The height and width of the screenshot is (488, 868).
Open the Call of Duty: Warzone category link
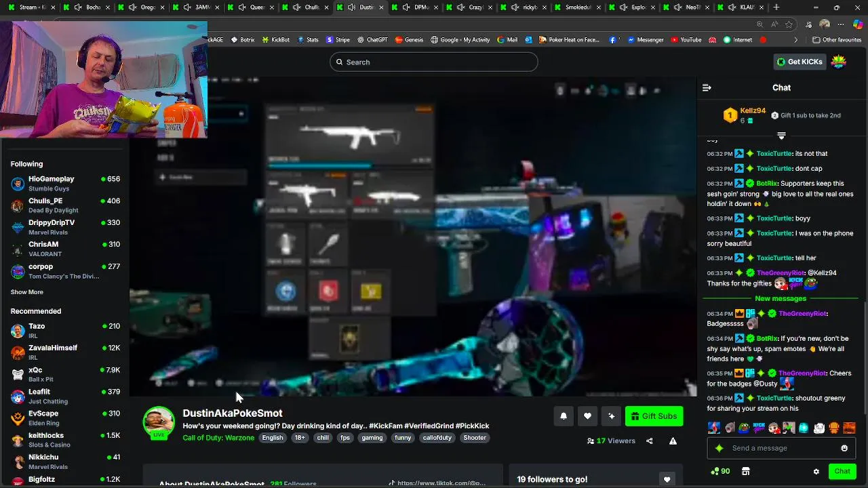[218, 438]
